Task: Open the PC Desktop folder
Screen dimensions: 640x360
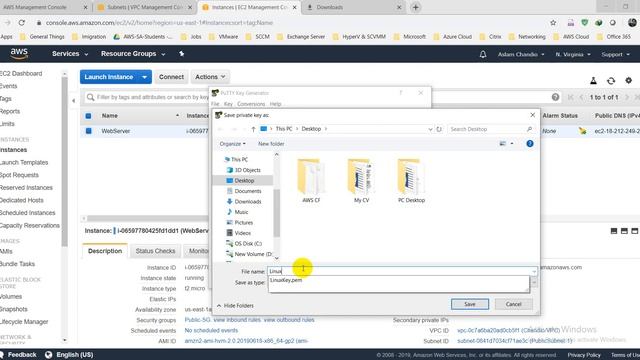Action: click(x=411, y=180)
